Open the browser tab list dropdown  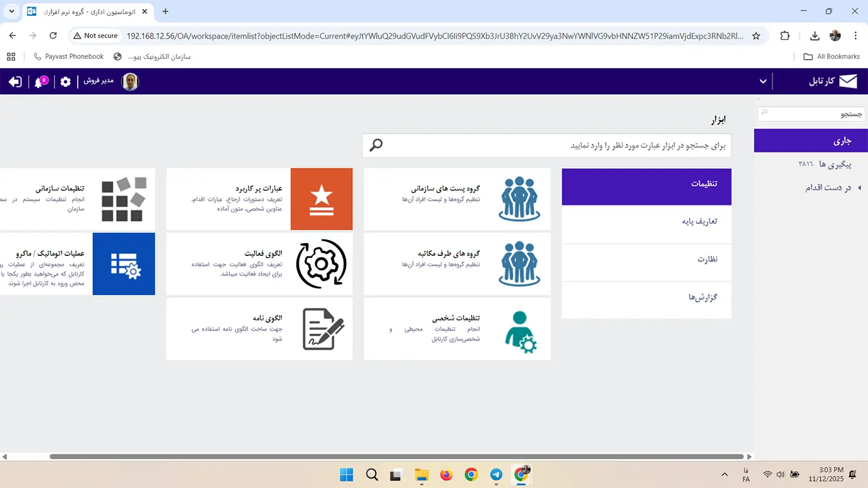click(11, 11)
